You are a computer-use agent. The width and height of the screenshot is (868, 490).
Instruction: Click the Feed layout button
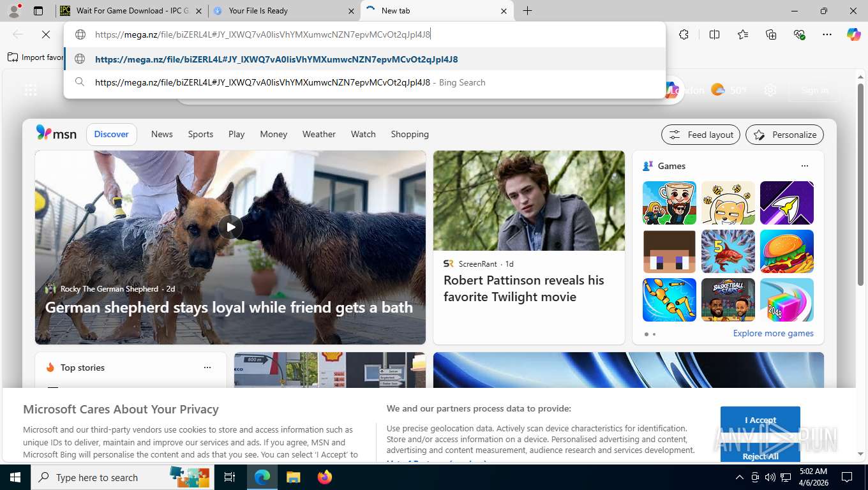point(701,135)
